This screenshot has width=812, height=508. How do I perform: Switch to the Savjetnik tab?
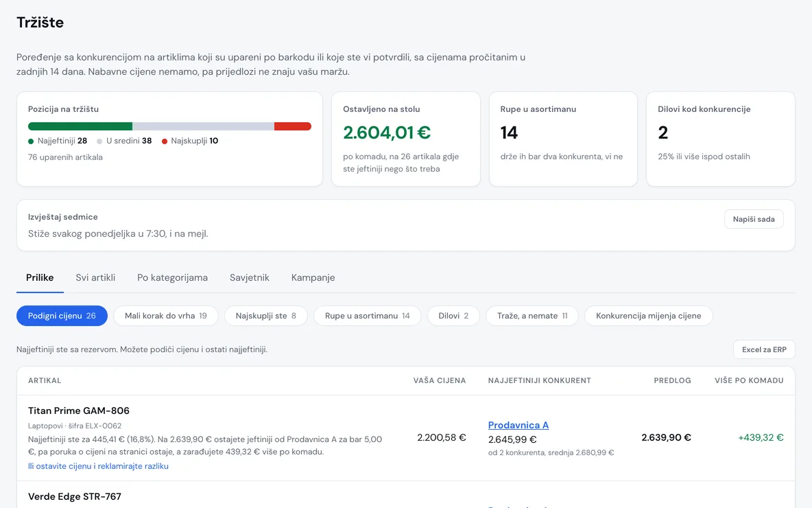click(x=250, y=277)
